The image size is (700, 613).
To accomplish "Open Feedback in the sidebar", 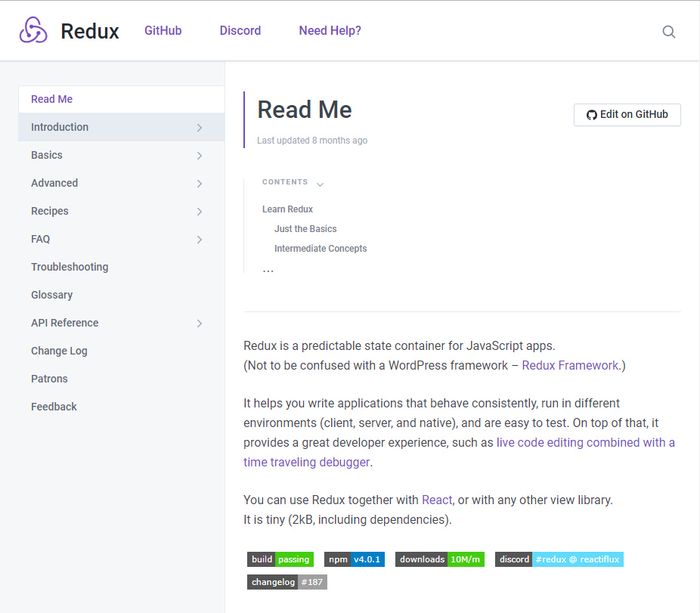I will point(122,407).
